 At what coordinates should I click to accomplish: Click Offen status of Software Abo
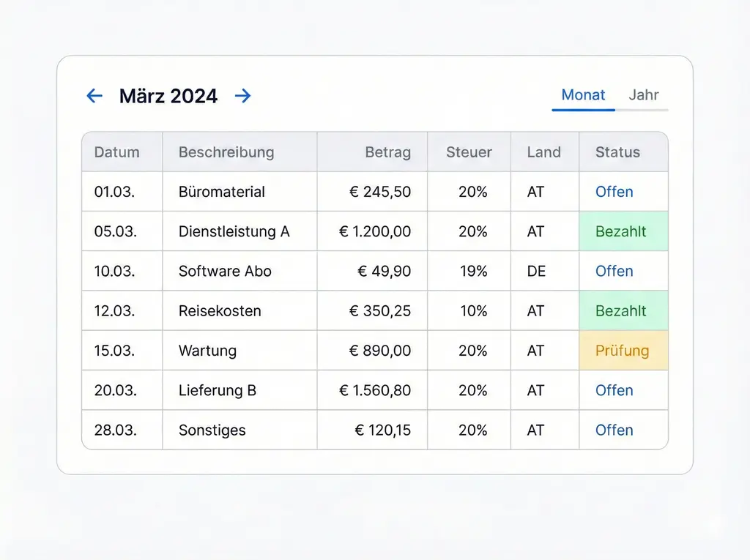pyautogui.click(x=614, y=271)
